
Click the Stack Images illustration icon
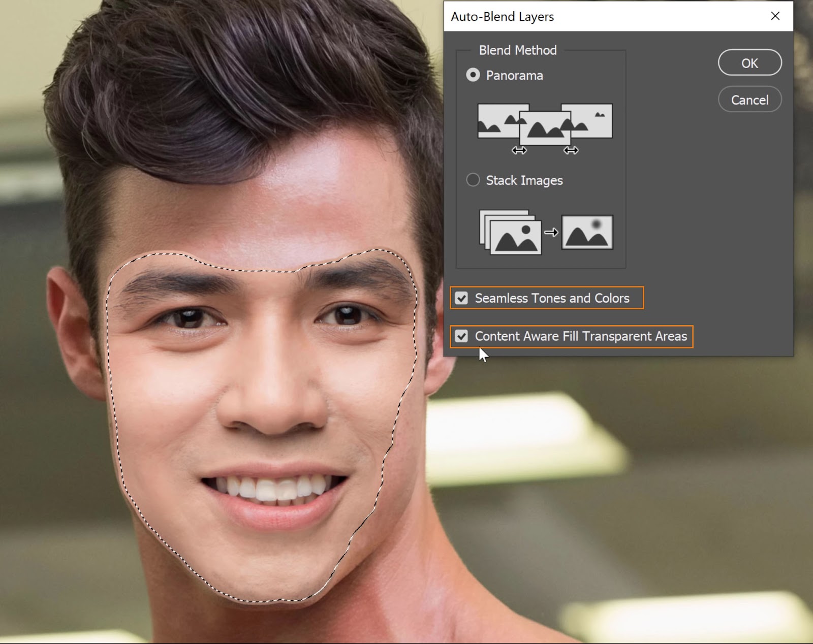546,232
